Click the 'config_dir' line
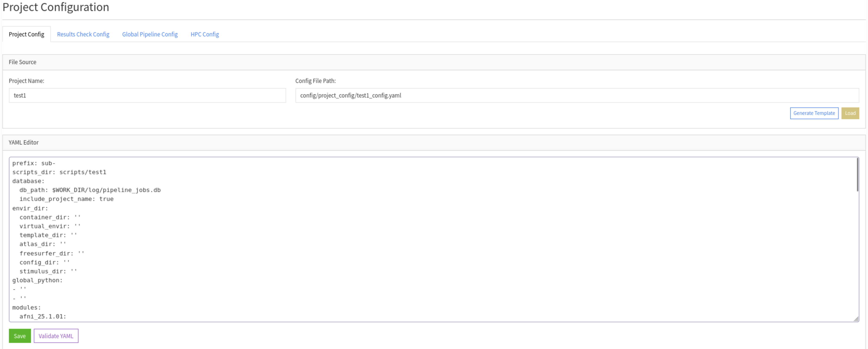This screenshot has height=349, width=868. [x=44, y=262]
